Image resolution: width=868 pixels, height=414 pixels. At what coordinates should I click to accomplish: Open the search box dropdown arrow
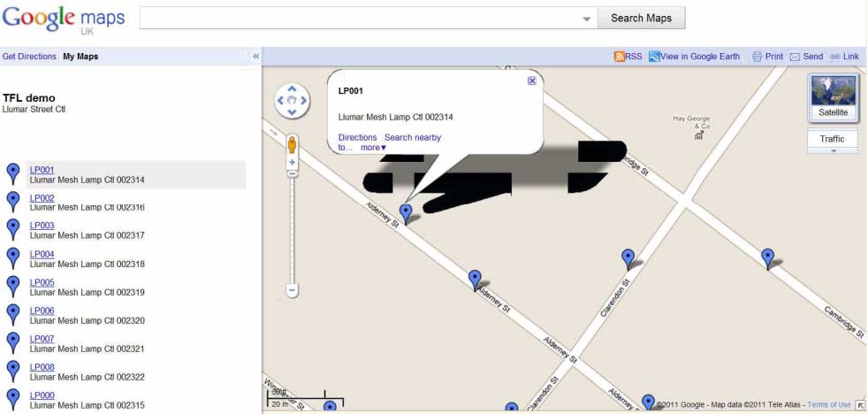tap(587, 19)
